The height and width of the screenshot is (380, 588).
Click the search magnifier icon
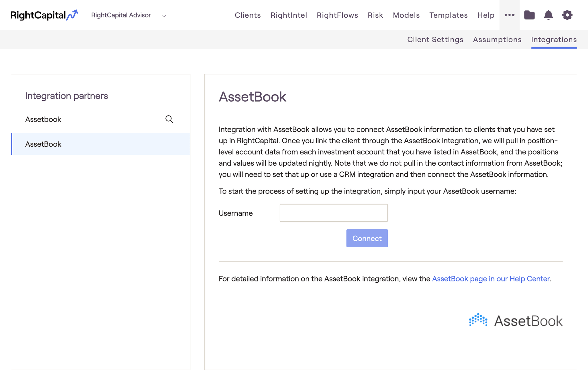click(169, 119)
